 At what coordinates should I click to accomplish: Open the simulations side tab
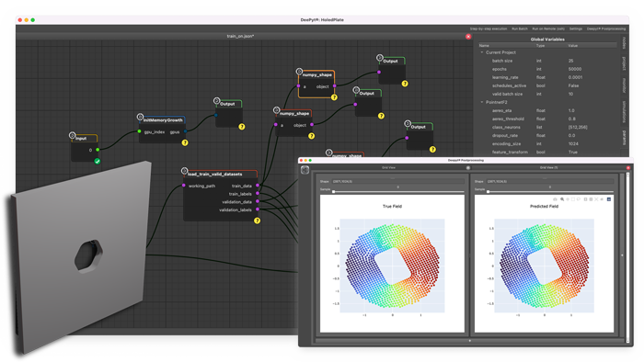coord(624,111)
